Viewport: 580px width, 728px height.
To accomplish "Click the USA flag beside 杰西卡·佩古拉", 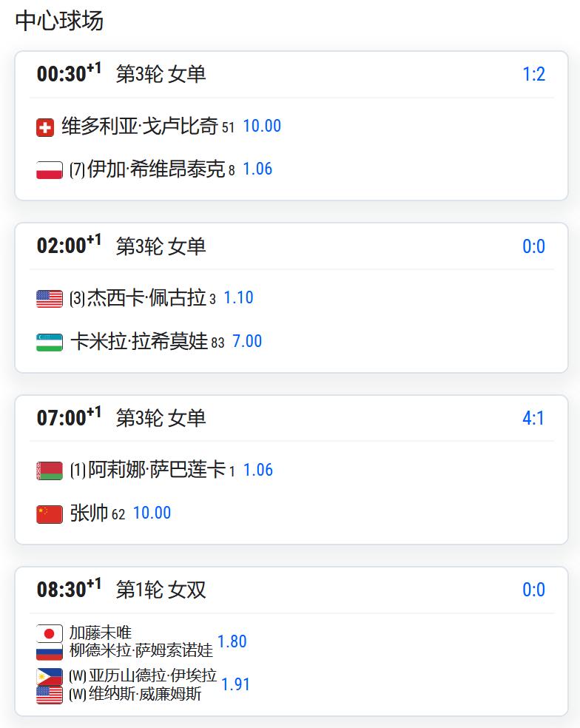I will click(x=50, y=299).
